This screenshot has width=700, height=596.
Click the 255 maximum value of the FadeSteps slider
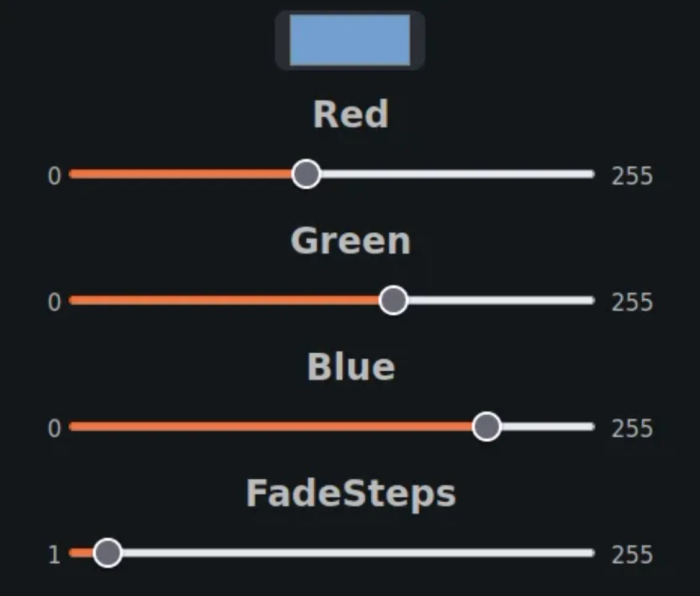[x=632, y=555]
